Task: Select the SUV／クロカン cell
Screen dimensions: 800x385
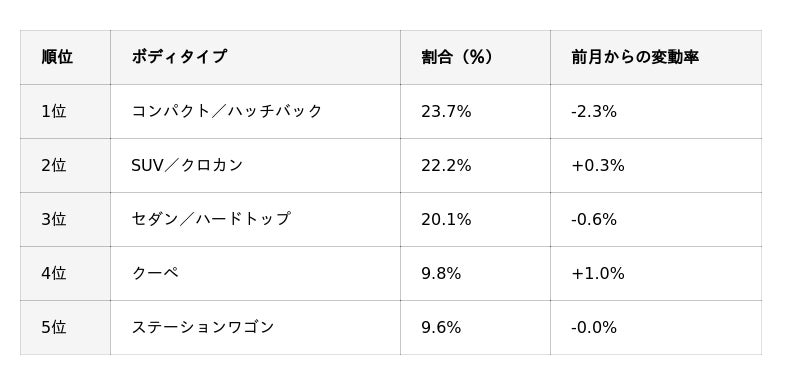Action: tap(255, 165)
